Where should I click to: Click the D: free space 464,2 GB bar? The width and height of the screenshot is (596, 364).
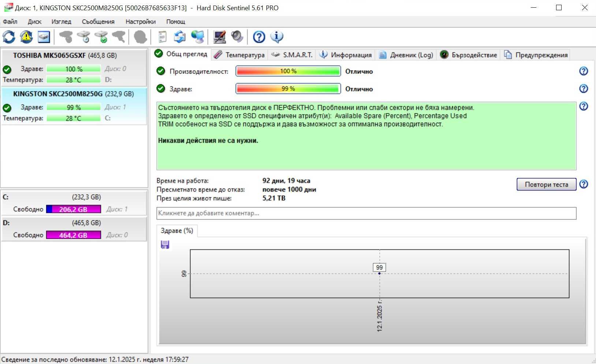(x=73, y=235)
